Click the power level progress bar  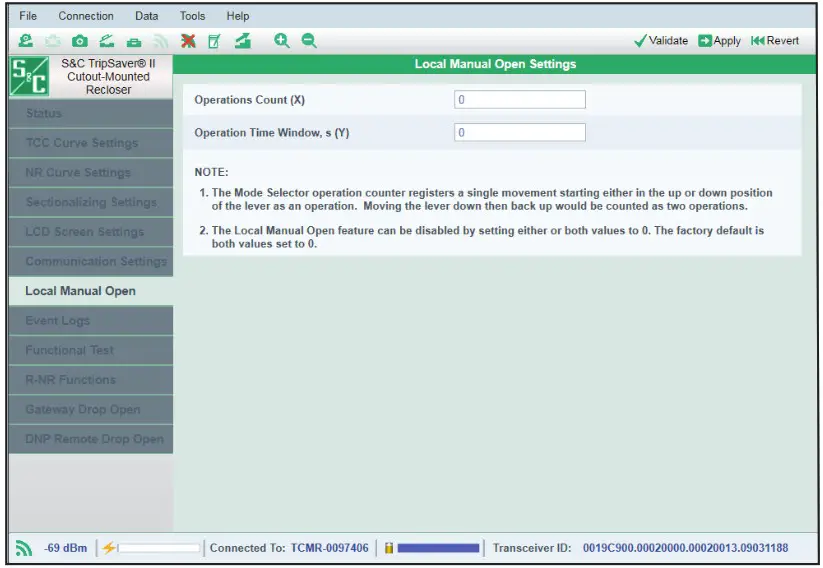(x=159, y=548)
